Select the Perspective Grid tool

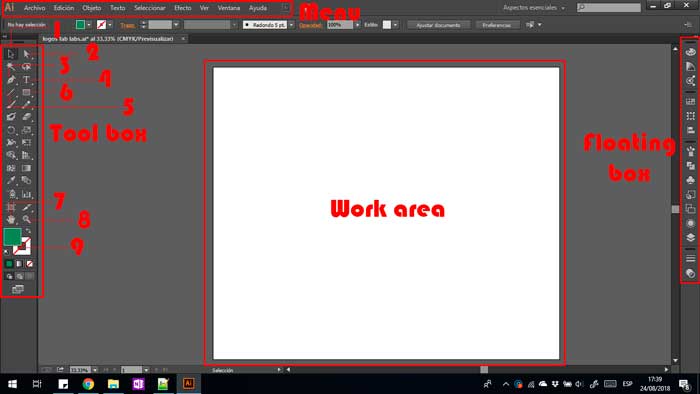[27, 155]
